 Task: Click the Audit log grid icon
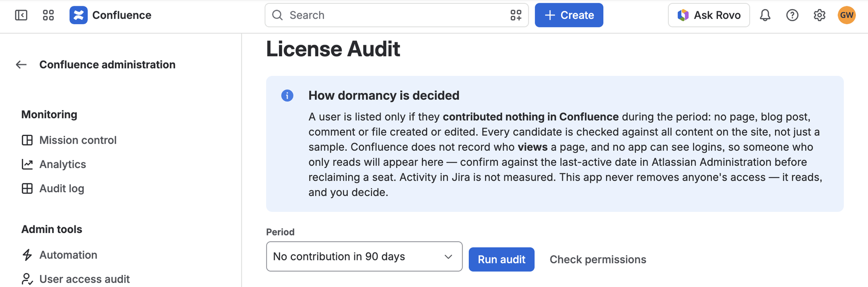click(27, 188)
